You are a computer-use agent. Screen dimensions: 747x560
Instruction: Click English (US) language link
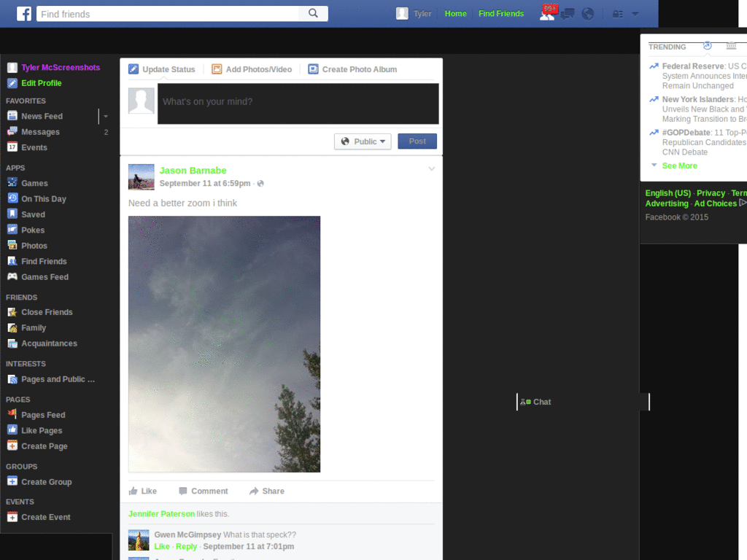click(668, 192)
